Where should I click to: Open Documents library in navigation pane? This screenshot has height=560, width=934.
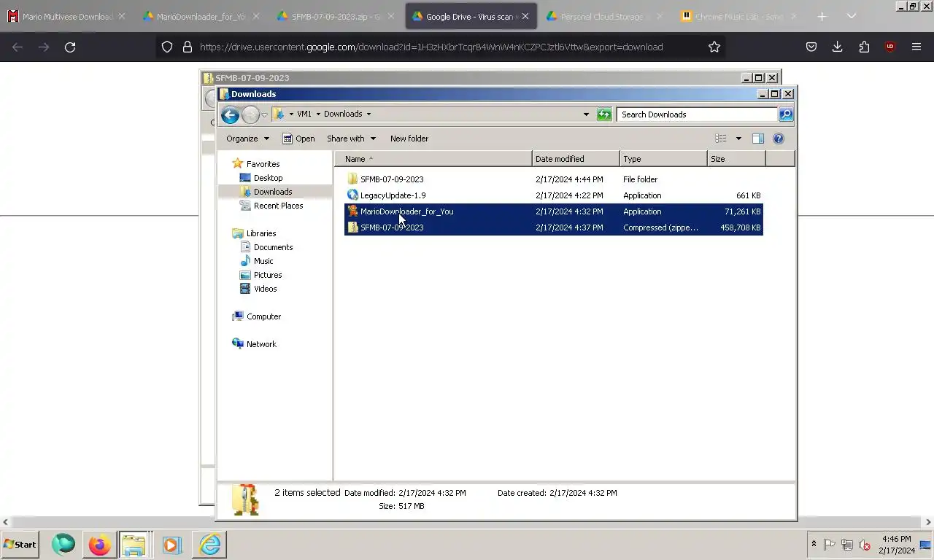coord(266,247)
